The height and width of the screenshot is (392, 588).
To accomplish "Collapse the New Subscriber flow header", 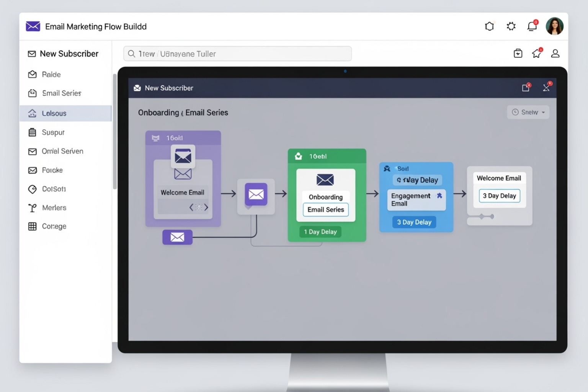I will [x=546, y=88].
